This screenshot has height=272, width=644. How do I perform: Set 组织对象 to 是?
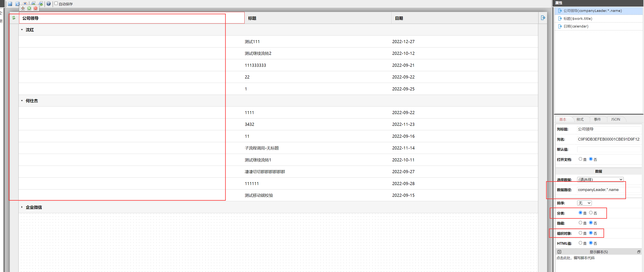(580, 233)
